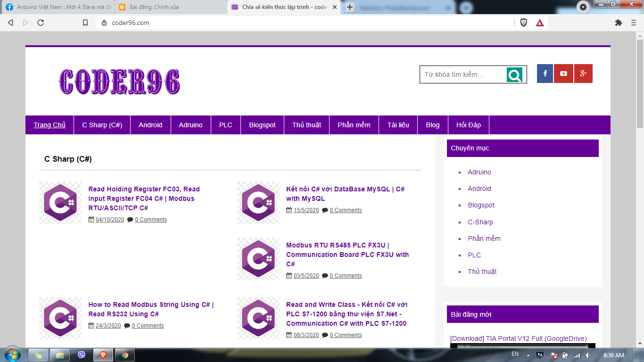Open Brave main hamburger menu
The image size is (644, 362).
coord(633,23)
